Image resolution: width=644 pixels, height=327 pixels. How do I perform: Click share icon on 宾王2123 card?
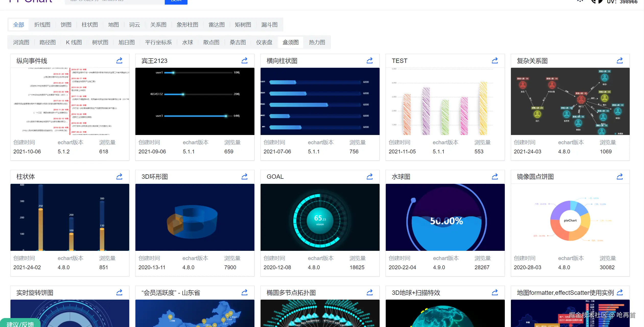point(244,61)
